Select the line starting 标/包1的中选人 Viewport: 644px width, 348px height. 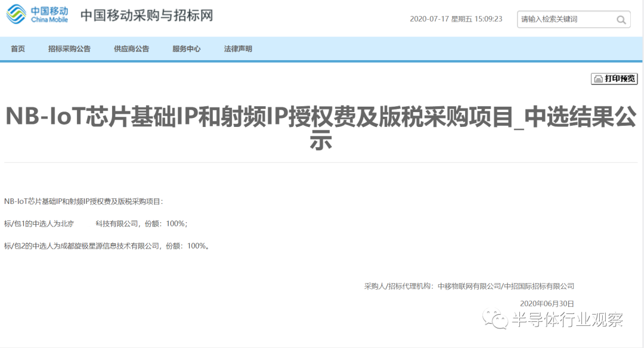(95, 223)
